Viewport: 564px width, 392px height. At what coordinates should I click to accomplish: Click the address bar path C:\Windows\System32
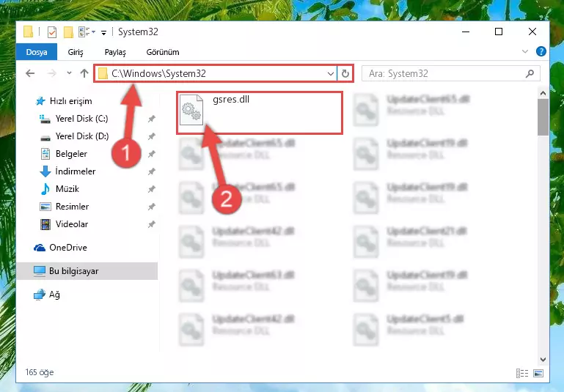click(x=158, y=73)
